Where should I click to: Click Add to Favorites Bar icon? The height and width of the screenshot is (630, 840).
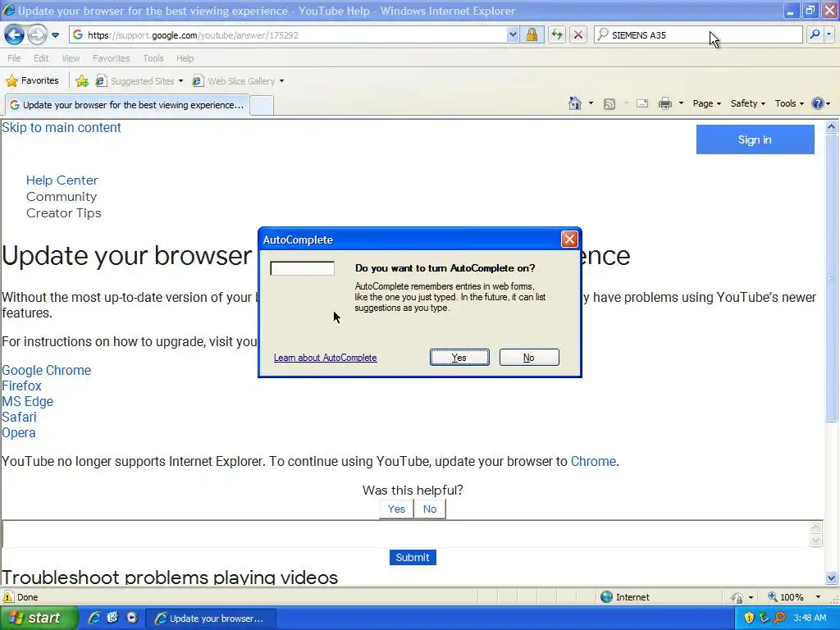82,81
